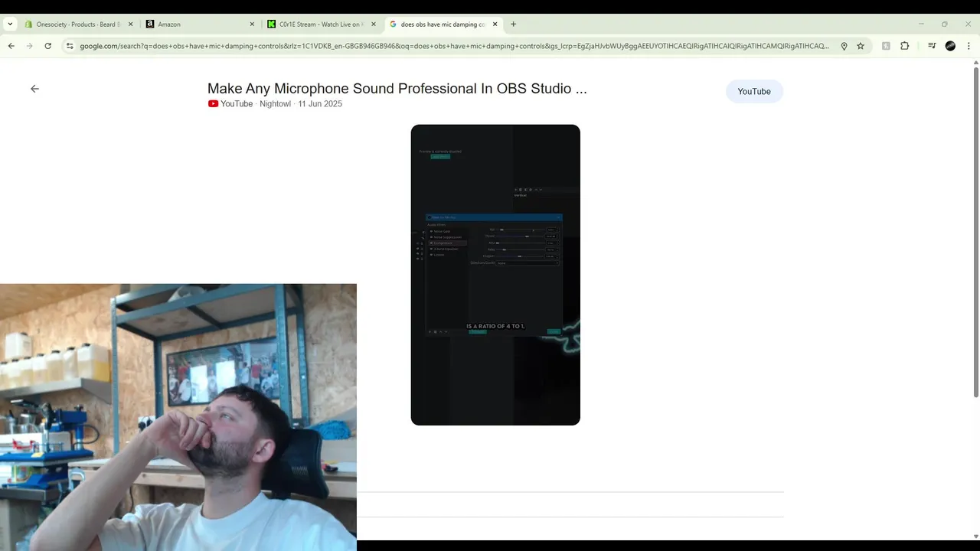Screen dimensions: 980x551
Task: Open a new browser tab
Action: [x=513, y=24]
